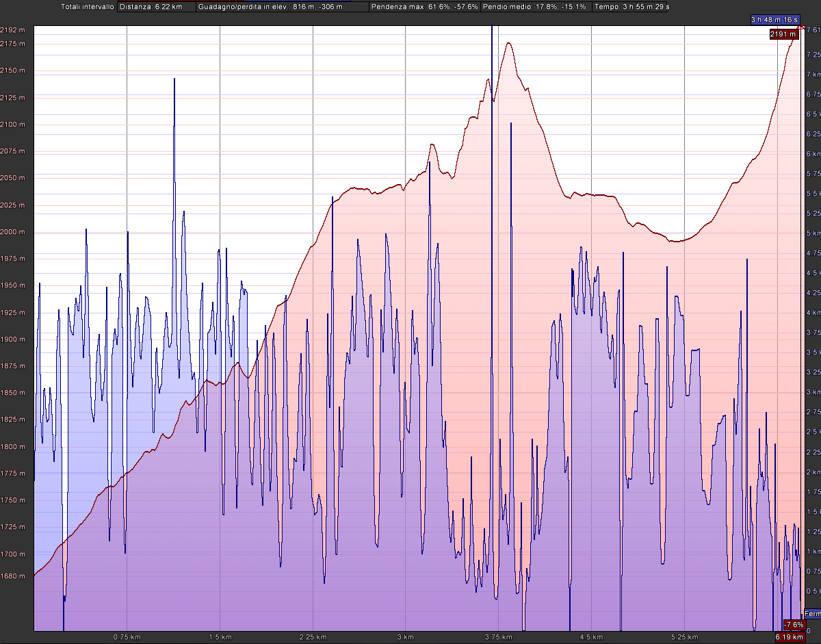Click the "5 km" speed axis label
The height and width of the screenshot is (644, 821).
(813, 233)
